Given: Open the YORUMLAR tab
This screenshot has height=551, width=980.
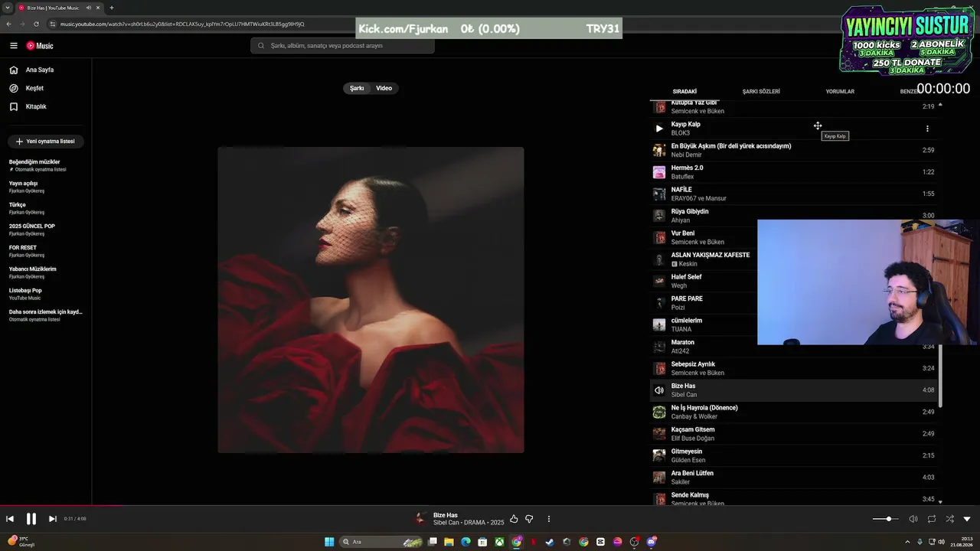Looking at the screenshot, I should click(840, 92).
